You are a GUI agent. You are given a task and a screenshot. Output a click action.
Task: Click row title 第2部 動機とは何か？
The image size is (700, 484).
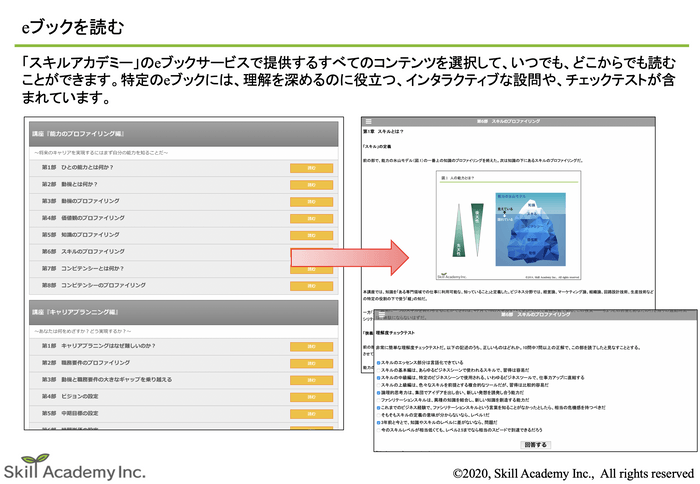(x=70, y=184)
